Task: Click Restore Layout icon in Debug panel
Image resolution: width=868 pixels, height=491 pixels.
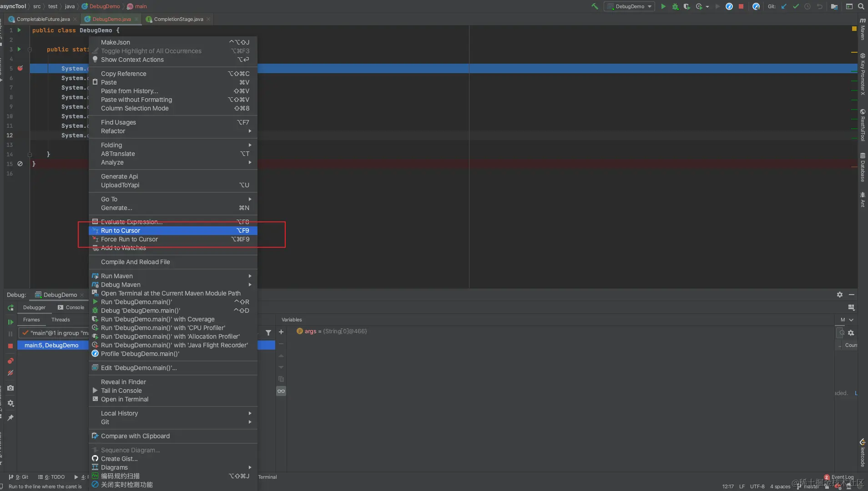Action: click(x=851, y=307)
